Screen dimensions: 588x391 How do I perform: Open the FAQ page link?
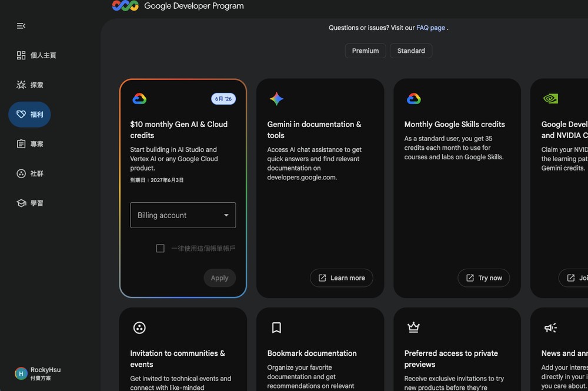pyautogui.click(x=430, y=28)
